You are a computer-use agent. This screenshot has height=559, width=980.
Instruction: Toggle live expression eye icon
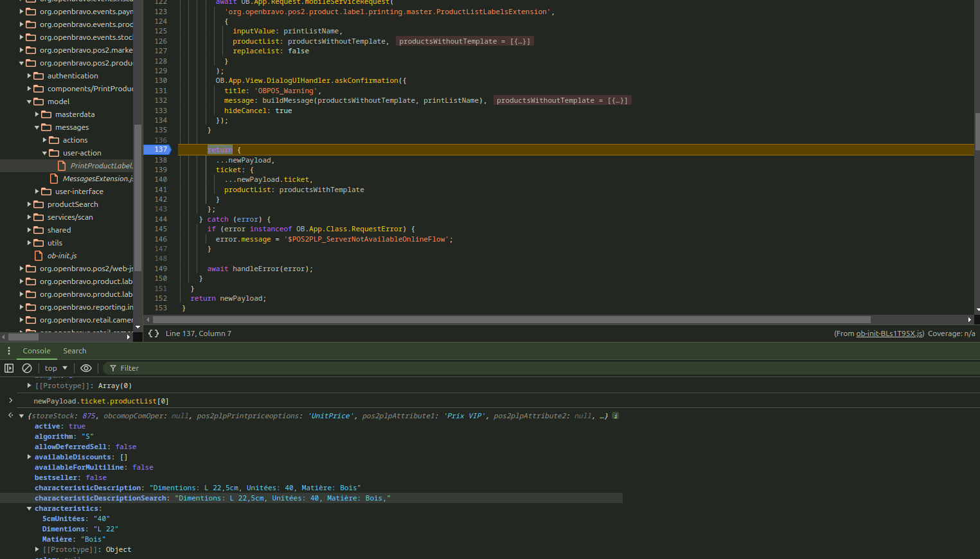pyautogui.click(x=85, y=368)
